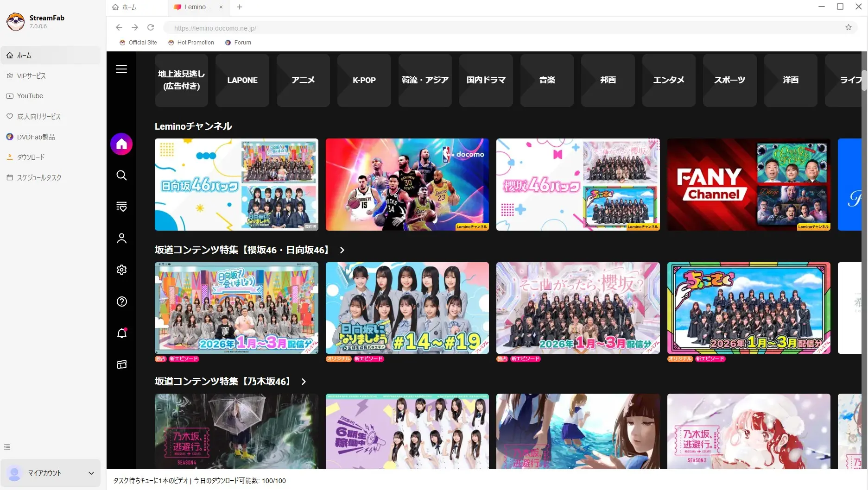Select 邦画 category
The image size is (868, 490).
[x=608, y=80]
